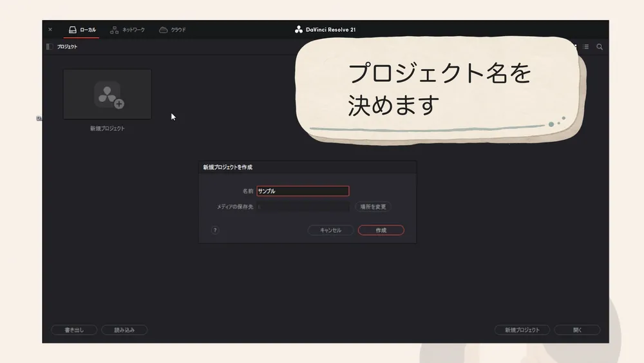
Task: Click the 名前 input field containing サンプル
Action: point(303,191)
